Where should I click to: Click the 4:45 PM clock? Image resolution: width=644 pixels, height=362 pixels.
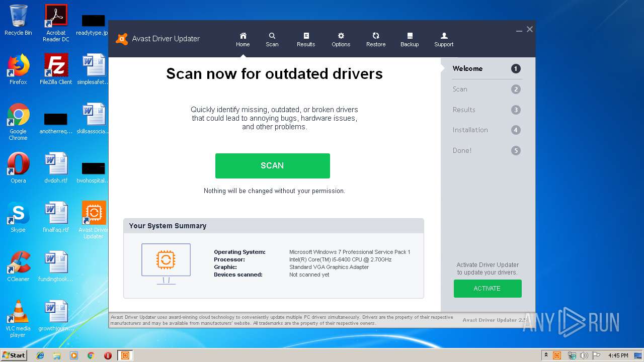point(618,355)
